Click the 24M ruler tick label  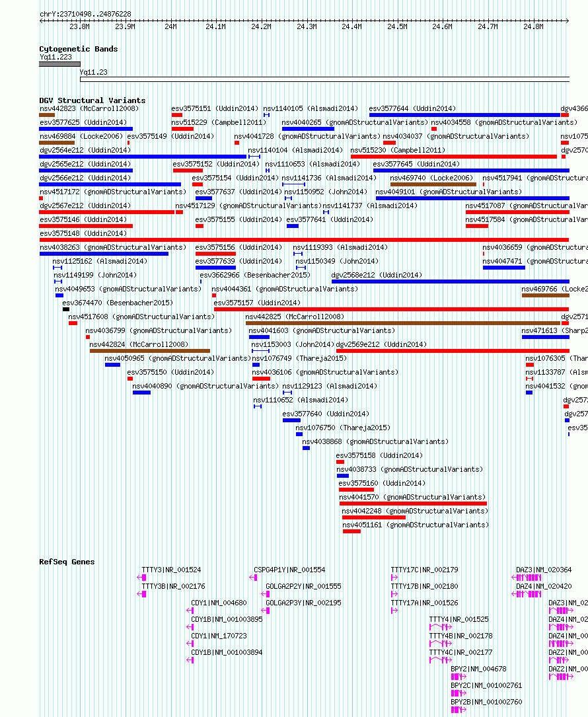click(x=170, y=26)
